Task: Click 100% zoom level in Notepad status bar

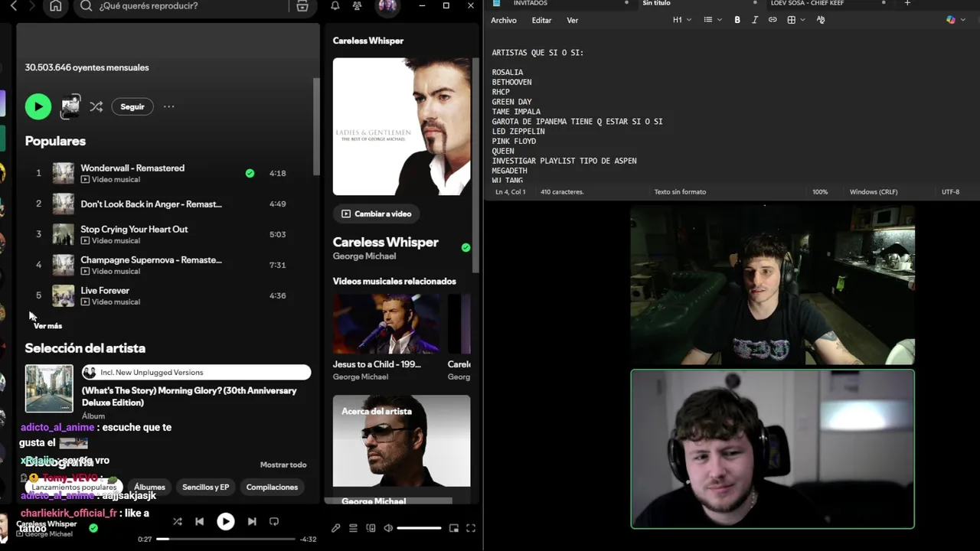Action: [820, 192]
